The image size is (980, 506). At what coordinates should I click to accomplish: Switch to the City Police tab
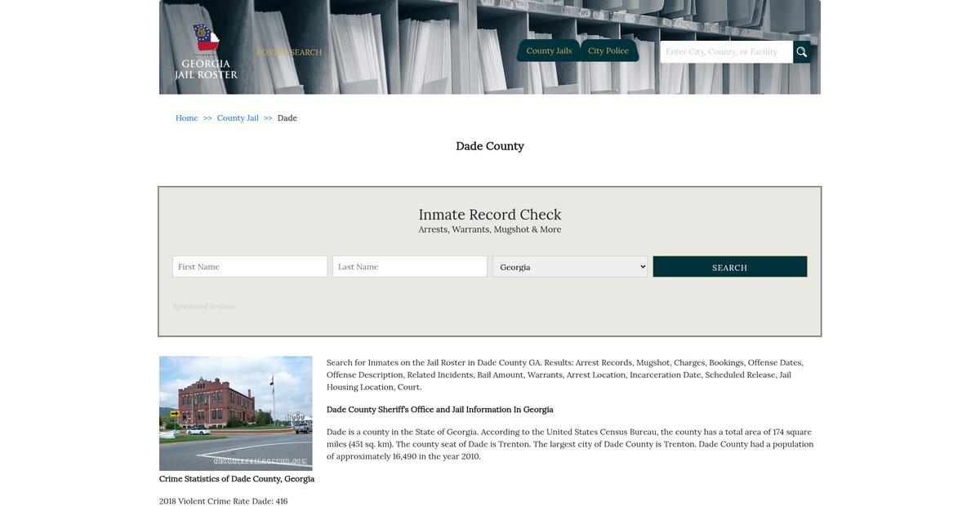tap(608, 51)
